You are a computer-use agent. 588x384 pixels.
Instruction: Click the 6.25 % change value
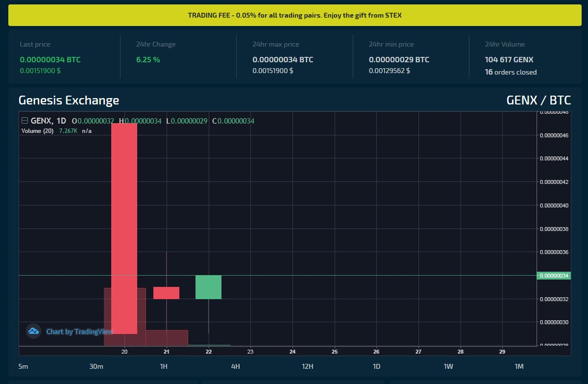[x=148, y=60]
